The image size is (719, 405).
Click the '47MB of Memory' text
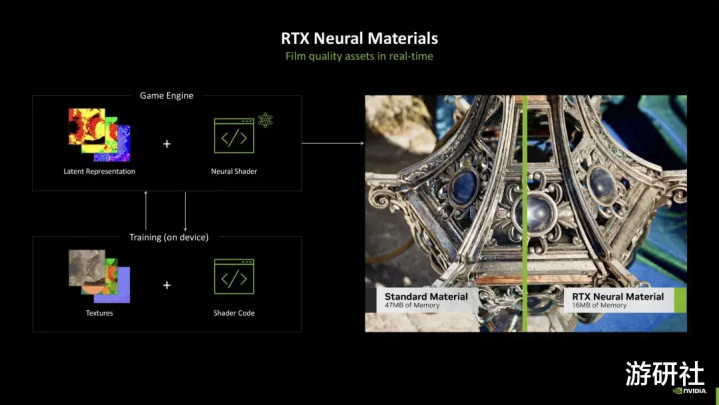point(412,305)
